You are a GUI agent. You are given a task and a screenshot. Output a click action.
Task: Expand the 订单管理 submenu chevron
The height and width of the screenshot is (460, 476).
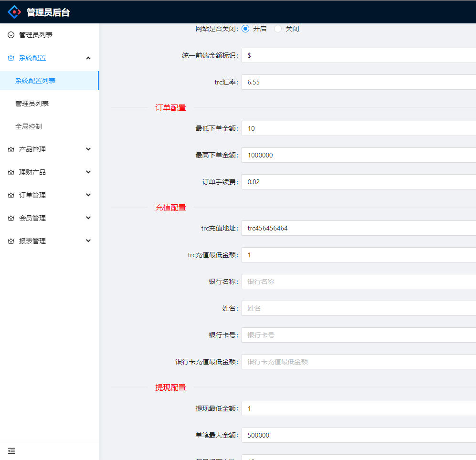[88, 195]
